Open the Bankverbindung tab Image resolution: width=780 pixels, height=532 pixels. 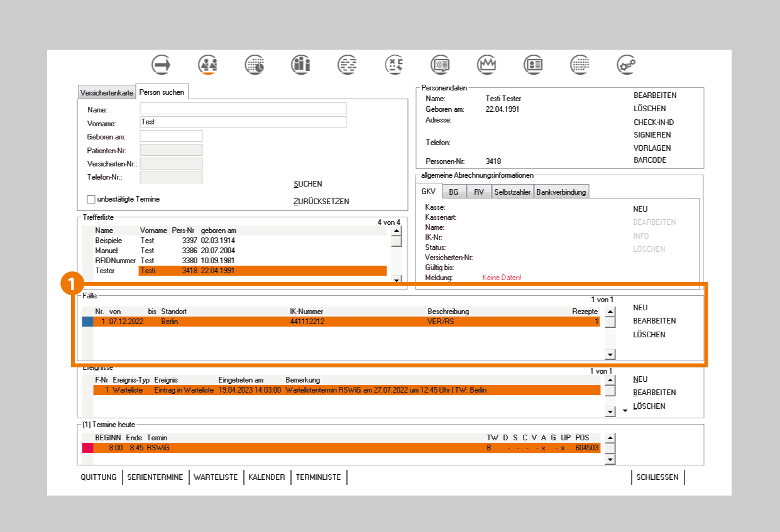coord(561,192)
